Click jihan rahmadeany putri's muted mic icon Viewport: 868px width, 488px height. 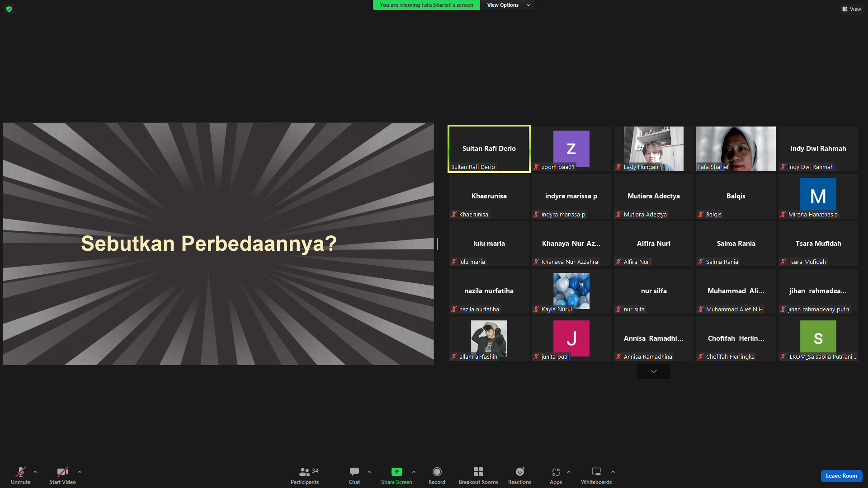coord(783,310)
